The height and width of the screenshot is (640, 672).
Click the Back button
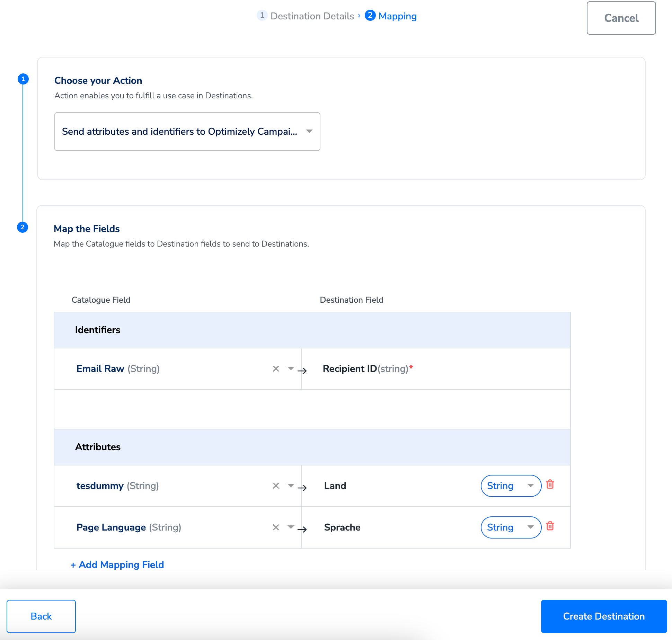point(41,616)
